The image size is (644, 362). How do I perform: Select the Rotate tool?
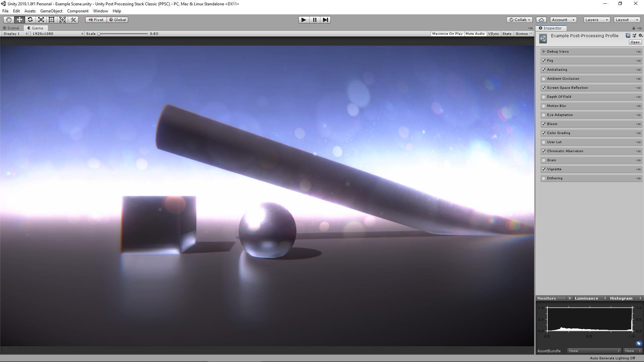30,20
